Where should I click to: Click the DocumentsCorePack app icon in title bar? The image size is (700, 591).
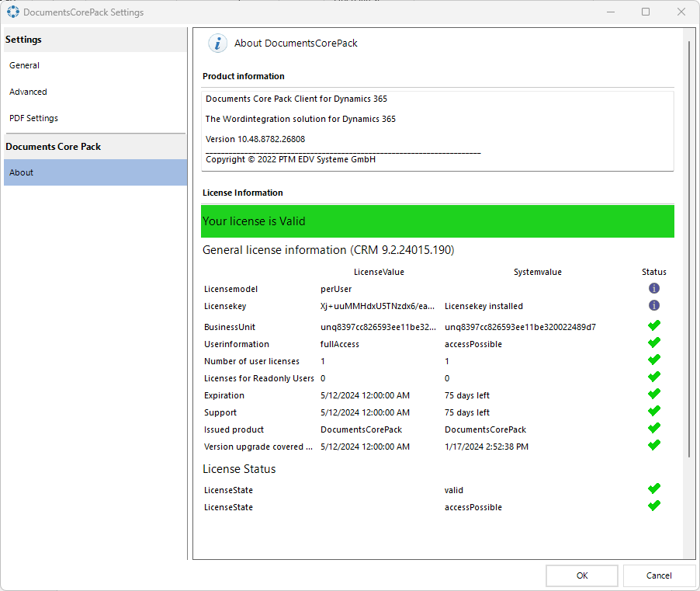point(13,12)
